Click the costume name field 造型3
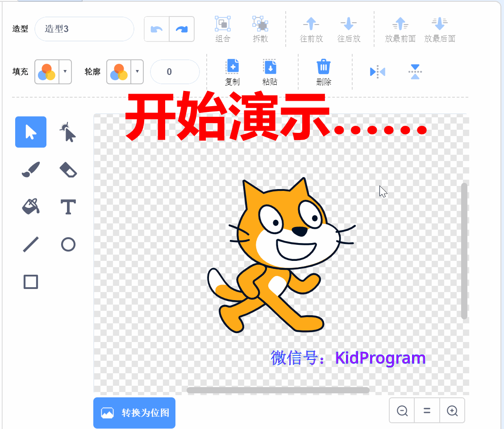Screen dimensions: 504x429 (84, 29)
